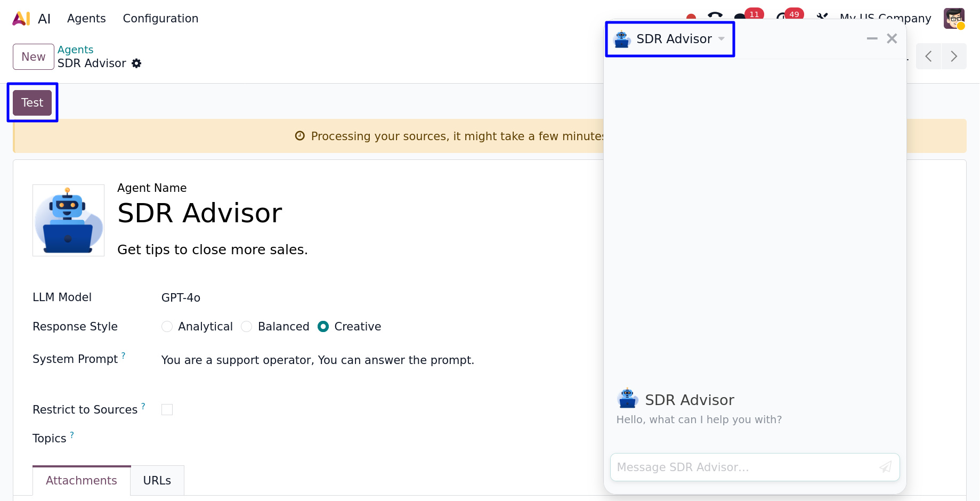Open the LLM Model GPT-4o field
The image size is (980, 501).
point(181,297)
